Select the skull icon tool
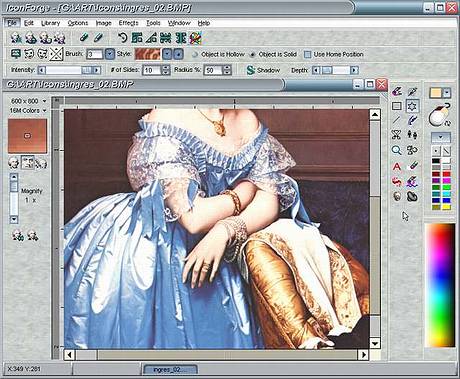Screen dimensions: 460x379 point(396,197)
